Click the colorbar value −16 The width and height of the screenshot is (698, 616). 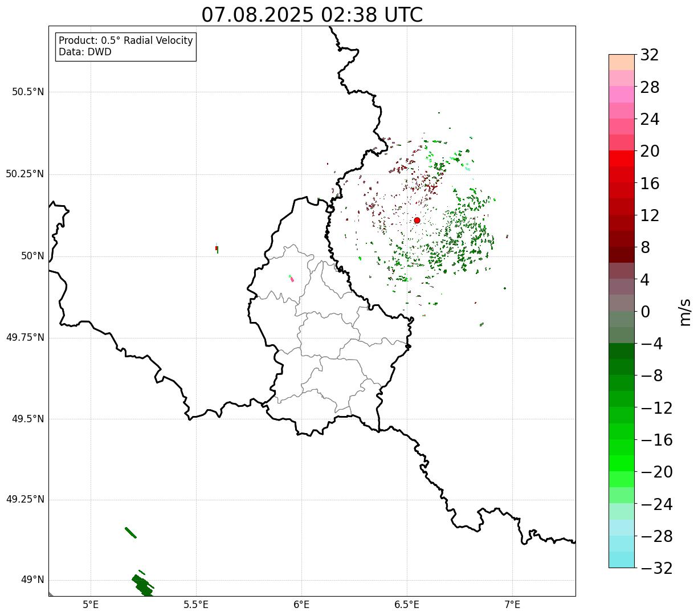click(x=656, y=440)
